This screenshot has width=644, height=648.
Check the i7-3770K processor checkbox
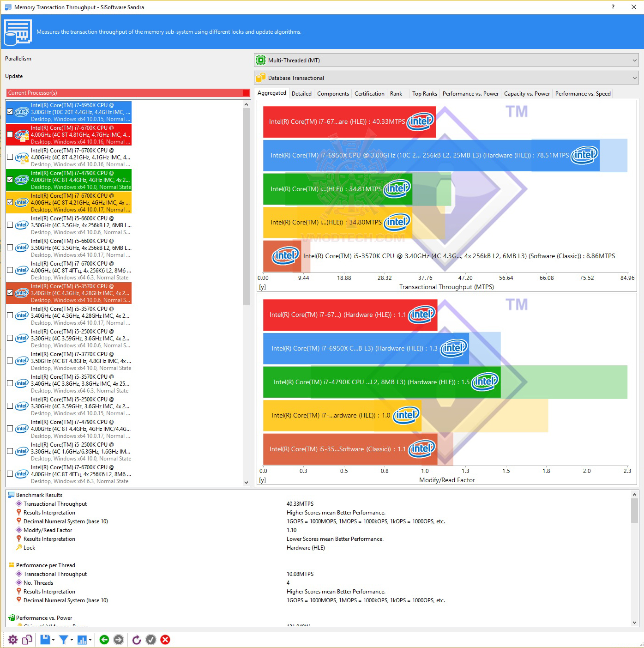pos(10,361)
